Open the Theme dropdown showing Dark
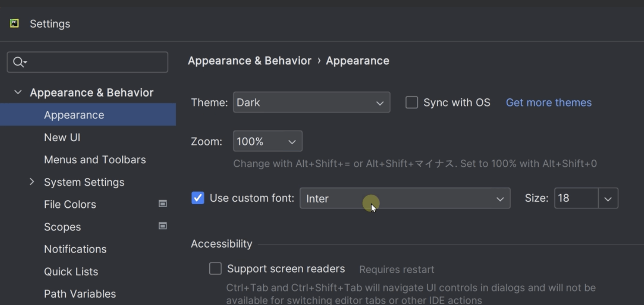Image resolution: width=644 pixels, height=305 pixels. [x=312, y=103]
